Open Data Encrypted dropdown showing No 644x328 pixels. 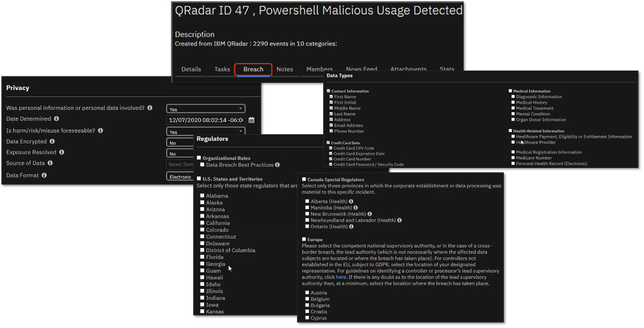(x=180, y=142)
